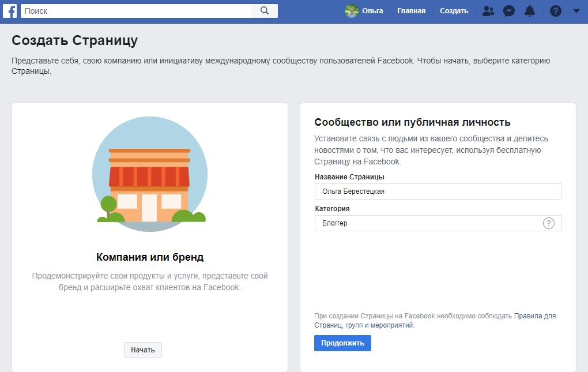Open the notifications bell
Screen dimensions: 588x372
(x=530, y=11)
